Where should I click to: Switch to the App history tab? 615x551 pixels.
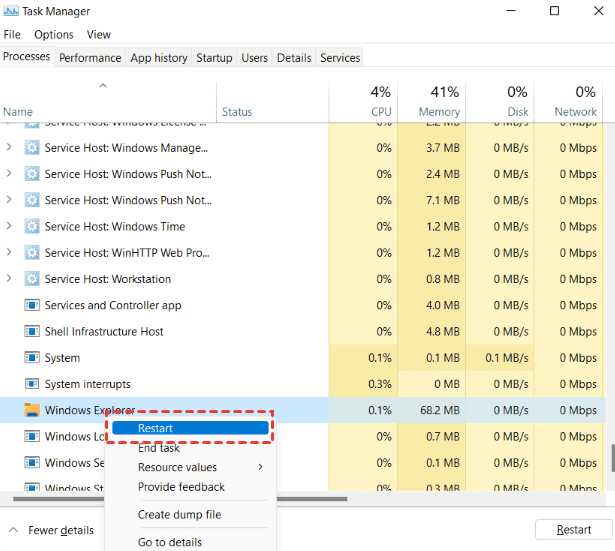pyautogui.click(x=159, y=58)
